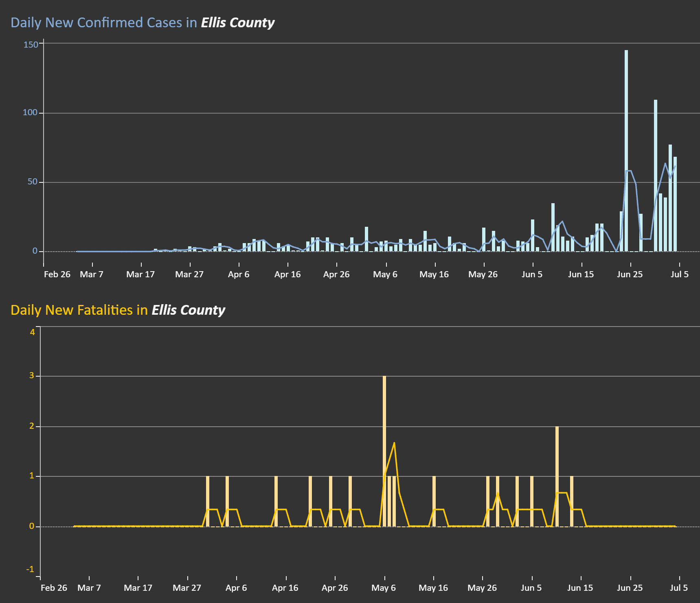Click 'Mar 7' on the fatalities chart x-axis
The image size is (700, 603).
[89, 588]
